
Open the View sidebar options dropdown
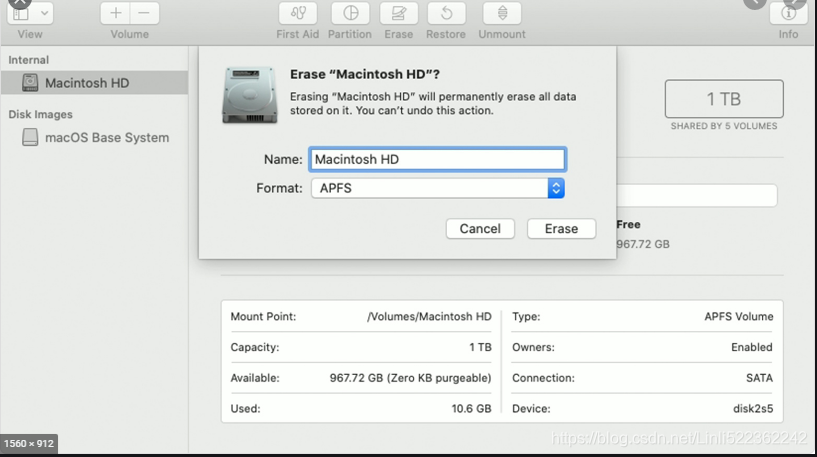click(x=30, y=13)
